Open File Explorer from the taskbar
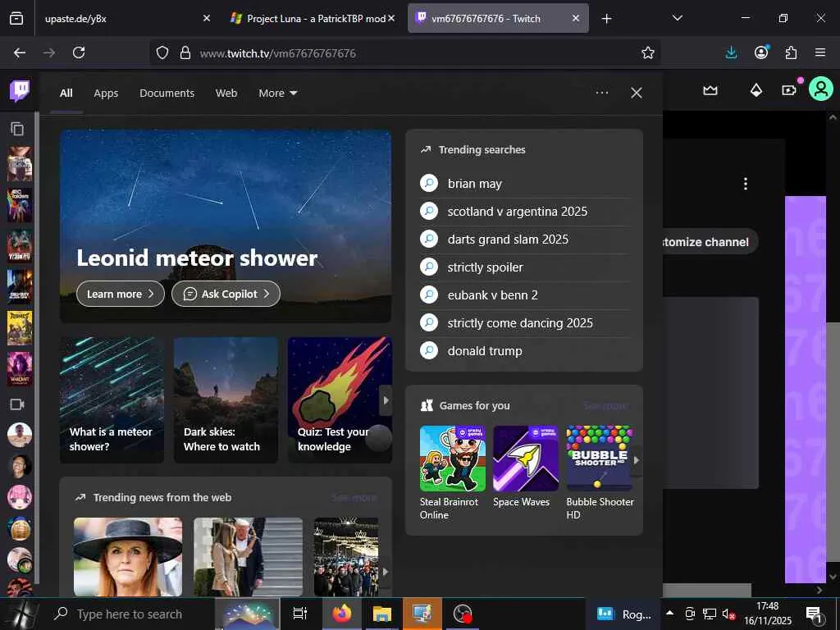 point(382,614)
